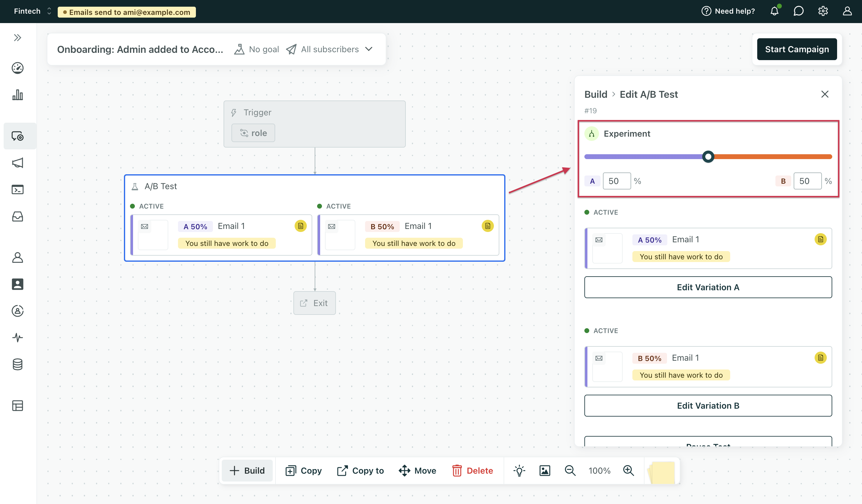Open the dashboard gauge icon in sidebar

pyautogui.click(x=17, y=68)
